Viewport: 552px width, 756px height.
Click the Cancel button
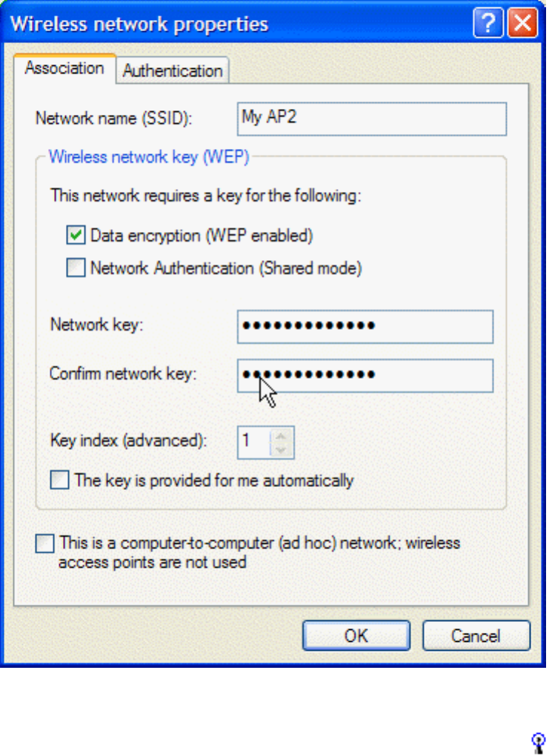point(476,636)
